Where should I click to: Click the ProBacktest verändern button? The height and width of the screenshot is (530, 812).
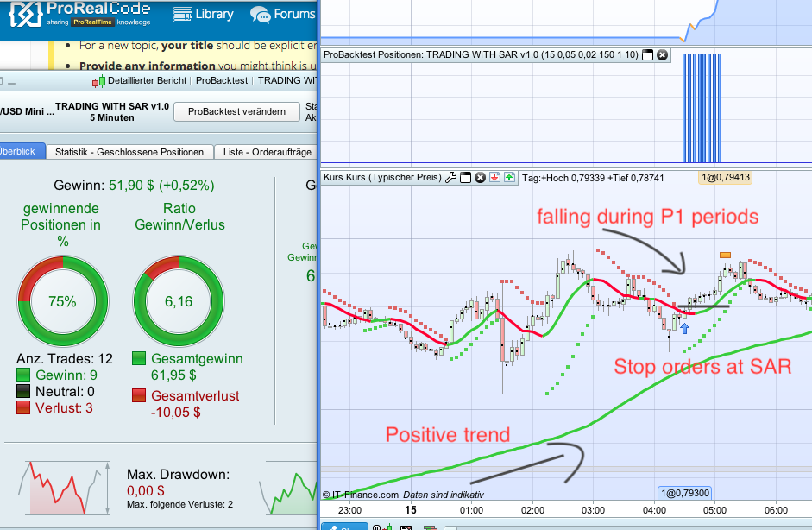236,111
